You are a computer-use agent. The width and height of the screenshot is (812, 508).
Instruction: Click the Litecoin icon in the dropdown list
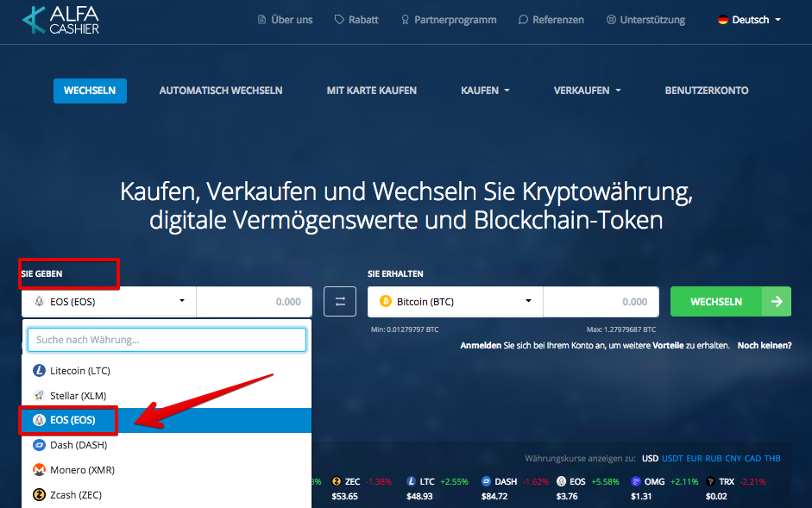(x=39, y=371)
